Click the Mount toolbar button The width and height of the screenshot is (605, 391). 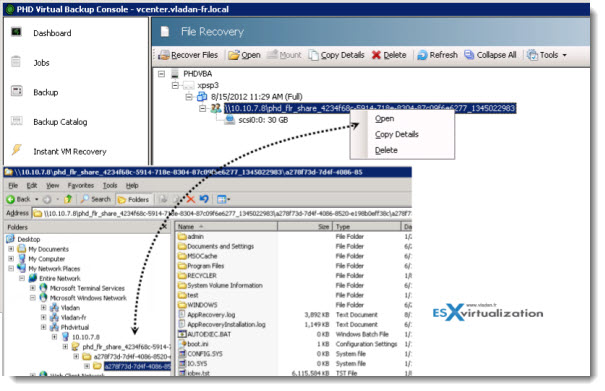[x=284, y=55]
